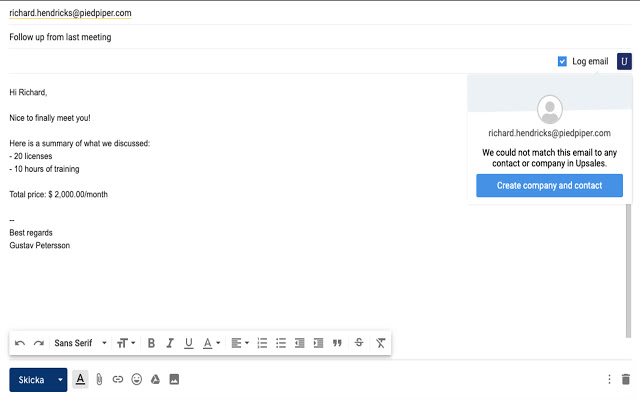
Task: Insert a link
Action: 118,380
